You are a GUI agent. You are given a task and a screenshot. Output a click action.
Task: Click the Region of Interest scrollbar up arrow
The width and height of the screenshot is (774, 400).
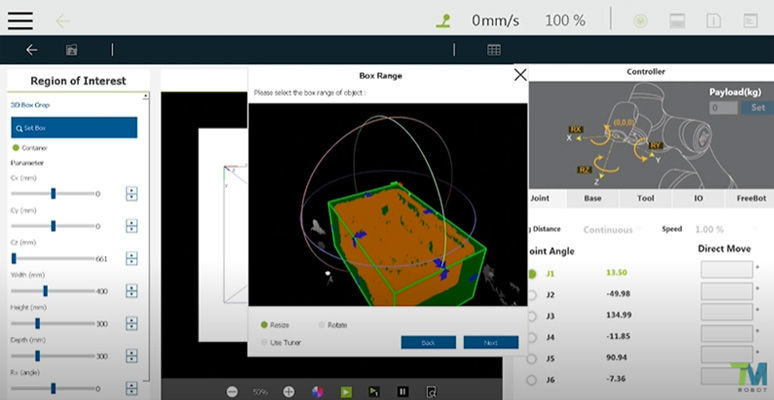pyautogui.click(x=146, y=96)
